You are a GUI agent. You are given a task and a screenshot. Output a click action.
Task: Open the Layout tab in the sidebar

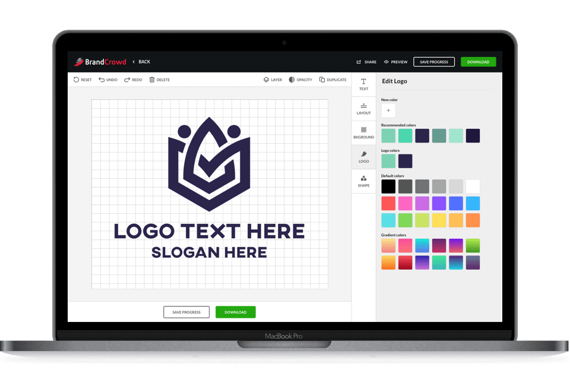pos(363,109)
